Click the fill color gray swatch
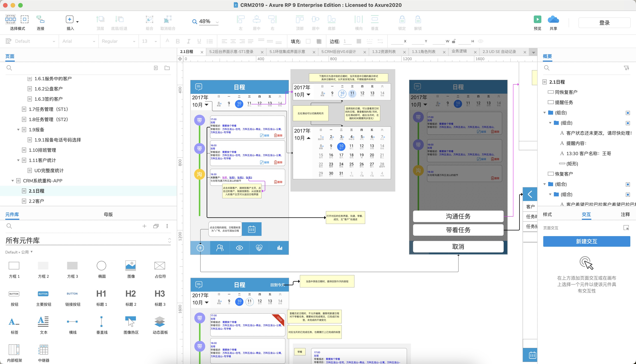The width and height of the screenshot is (636, 364). (319, 41)
